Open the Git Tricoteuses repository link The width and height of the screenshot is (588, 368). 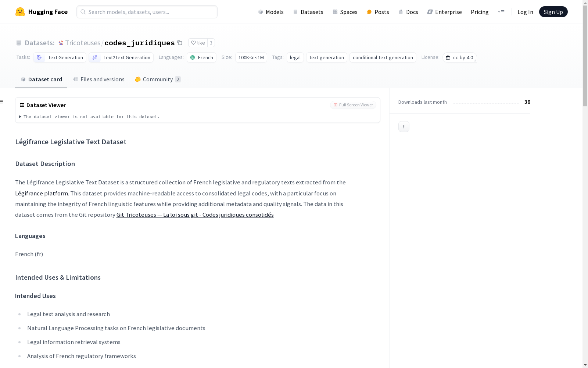[x=195, y=215]
